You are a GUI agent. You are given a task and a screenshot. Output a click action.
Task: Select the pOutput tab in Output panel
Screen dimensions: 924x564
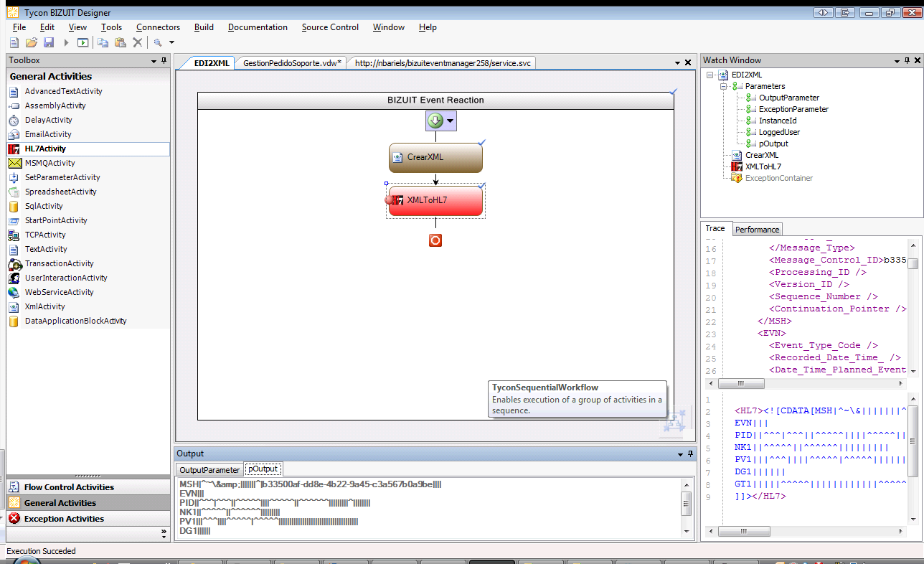click(263, 469)
